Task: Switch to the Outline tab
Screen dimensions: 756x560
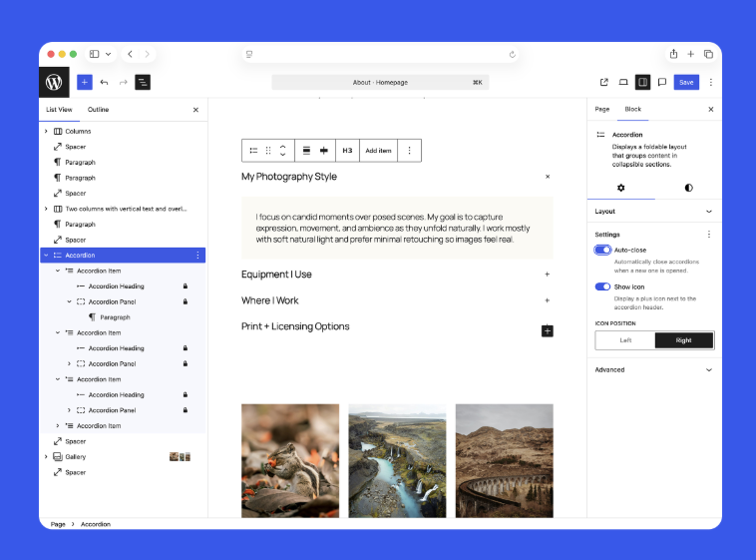Action: click(98, 110)
